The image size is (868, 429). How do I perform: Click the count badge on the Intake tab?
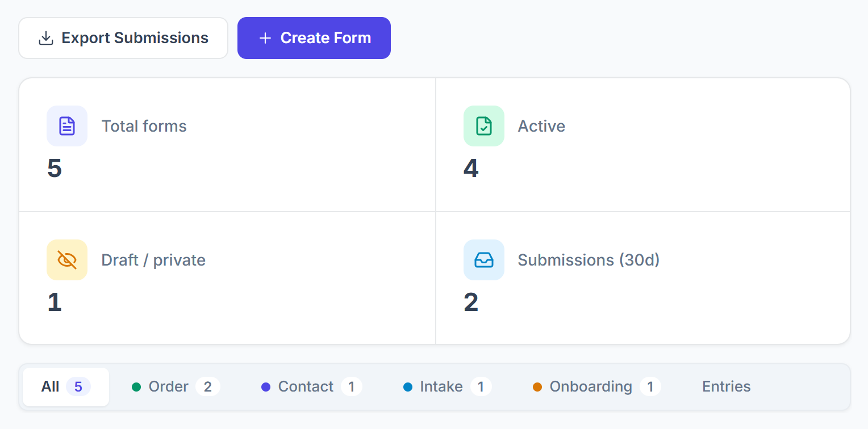[x=481, y=387]
